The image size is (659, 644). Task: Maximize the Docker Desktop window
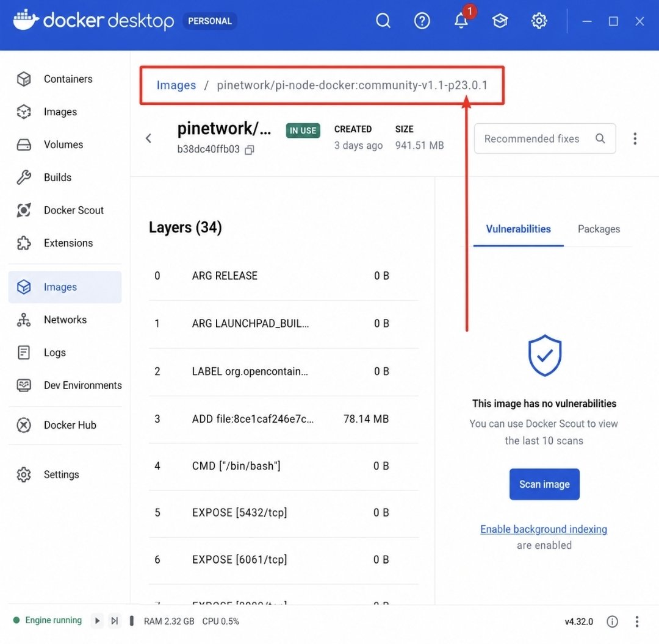tap(613, 21)
